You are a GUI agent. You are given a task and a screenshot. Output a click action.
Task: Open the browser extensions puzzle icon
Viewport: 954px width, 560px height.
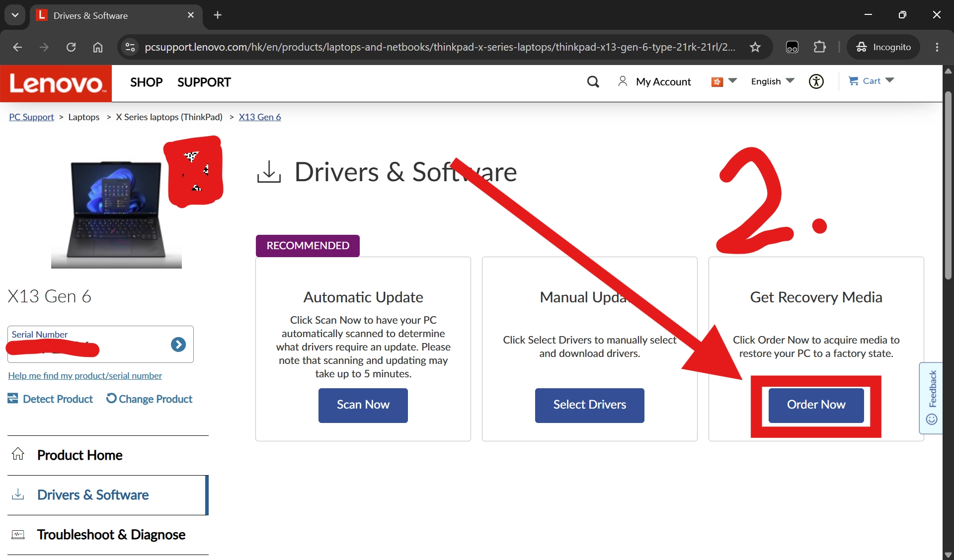820,47
